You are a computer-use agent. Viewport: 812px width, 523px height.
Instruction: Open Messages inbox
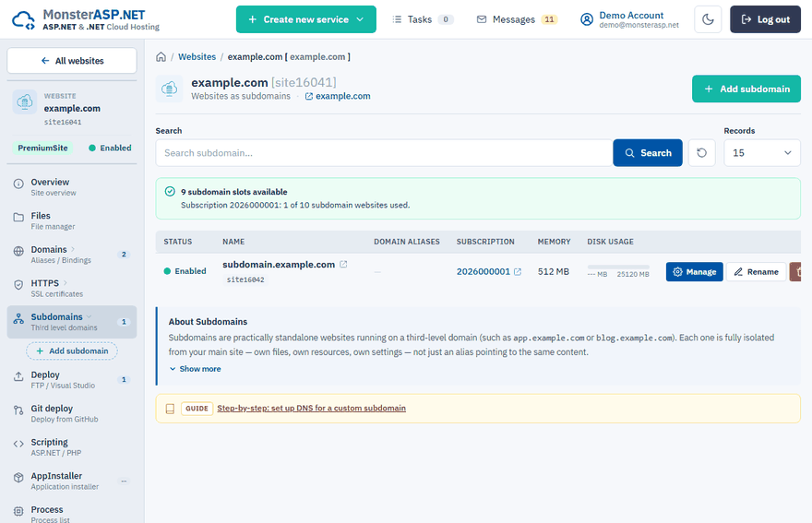click(517, 19)
